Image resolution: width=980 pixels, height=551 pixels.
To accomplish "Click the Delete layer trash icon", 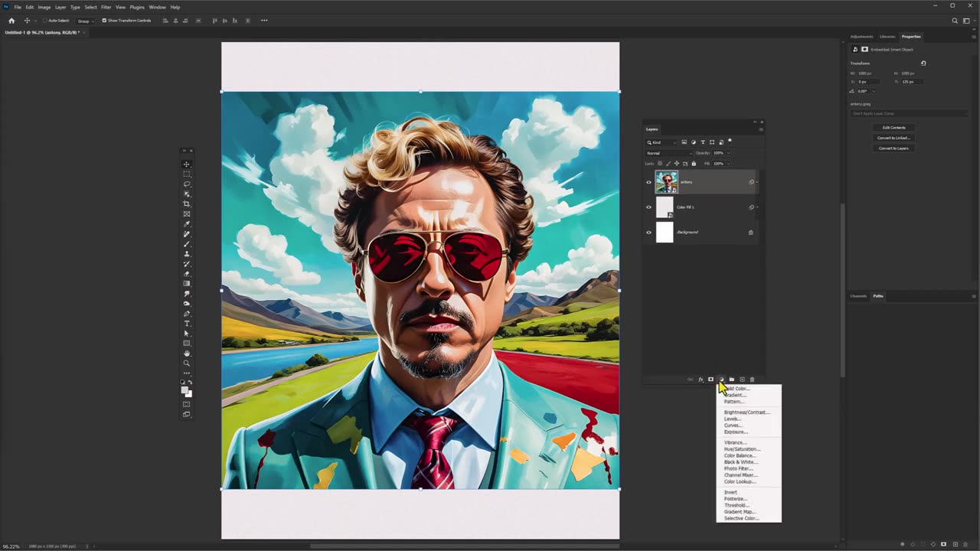I will coord(752,380).
